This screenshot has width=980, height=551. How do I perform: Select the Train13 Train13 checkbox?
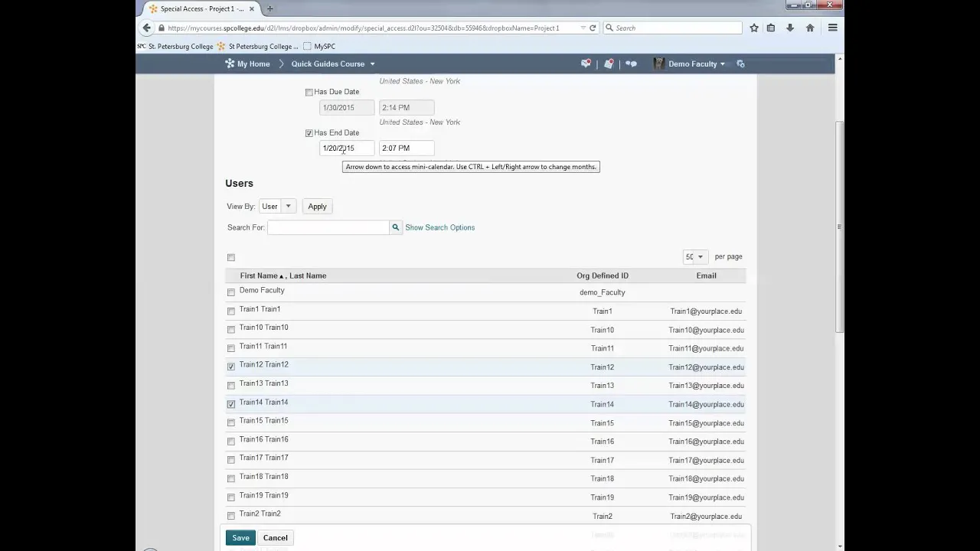coord(231,386)
